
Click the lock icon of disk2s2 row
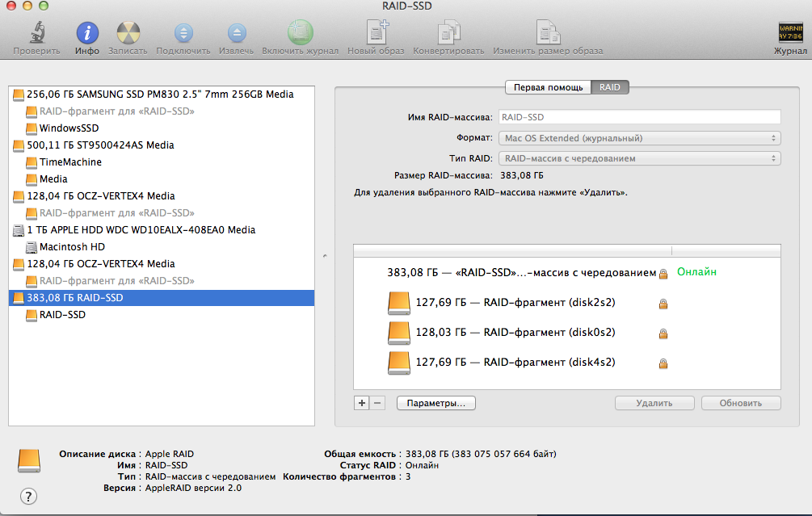click(663, 304)
